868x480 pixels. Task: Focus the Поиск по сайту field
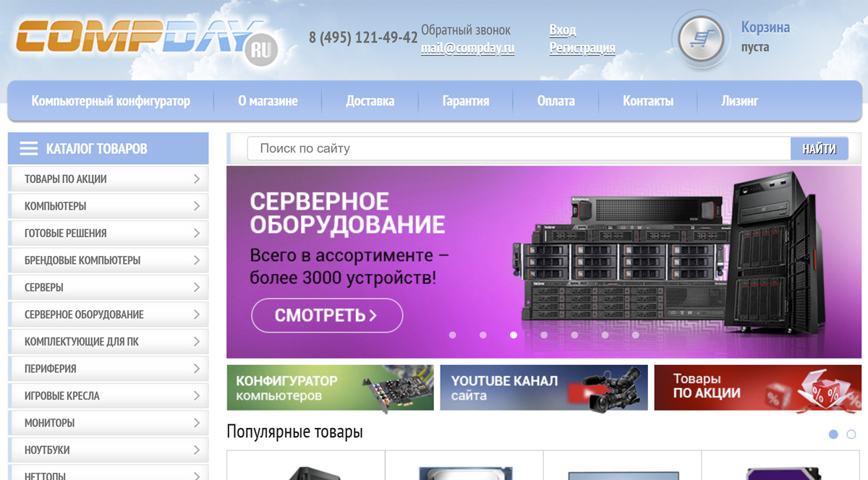pos(518,149)
